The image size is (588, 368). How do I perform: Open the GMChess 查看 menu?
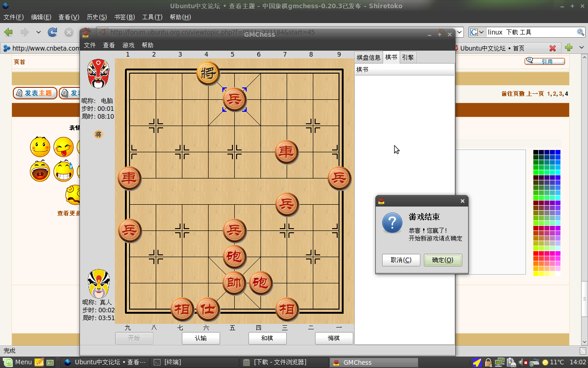(109, 45)
